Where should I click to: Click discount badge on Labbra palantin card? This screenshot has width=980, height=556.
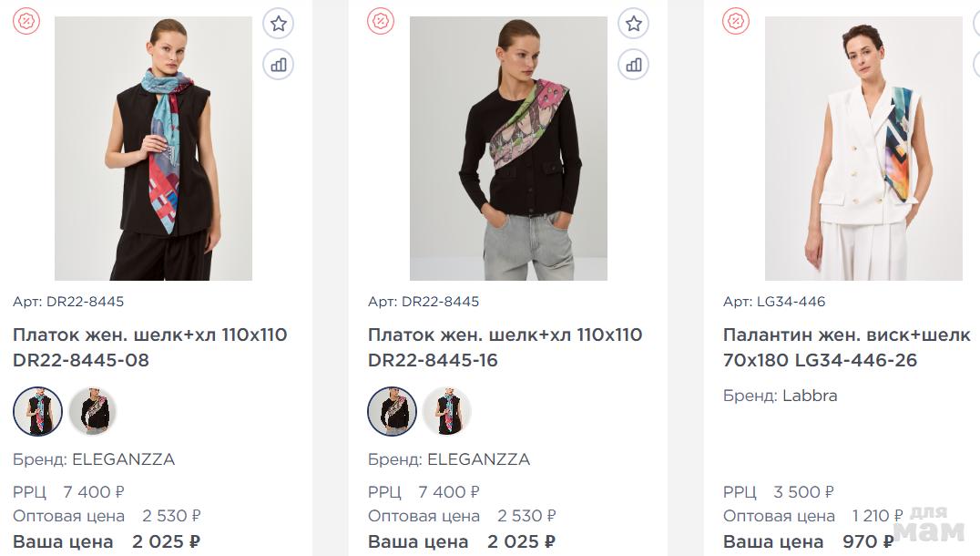pyautogui.click(x=736, y=21)
